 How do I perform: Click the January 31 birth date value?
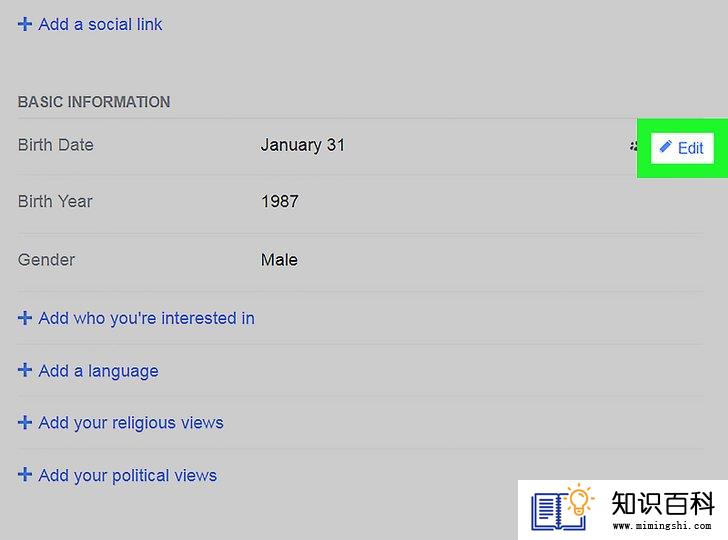click(302, 145)
